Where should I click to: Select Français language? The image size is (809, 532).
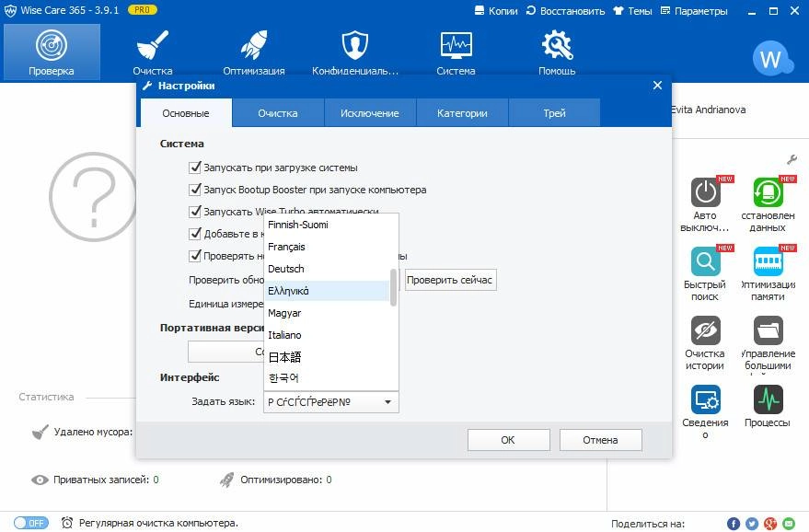327,247
